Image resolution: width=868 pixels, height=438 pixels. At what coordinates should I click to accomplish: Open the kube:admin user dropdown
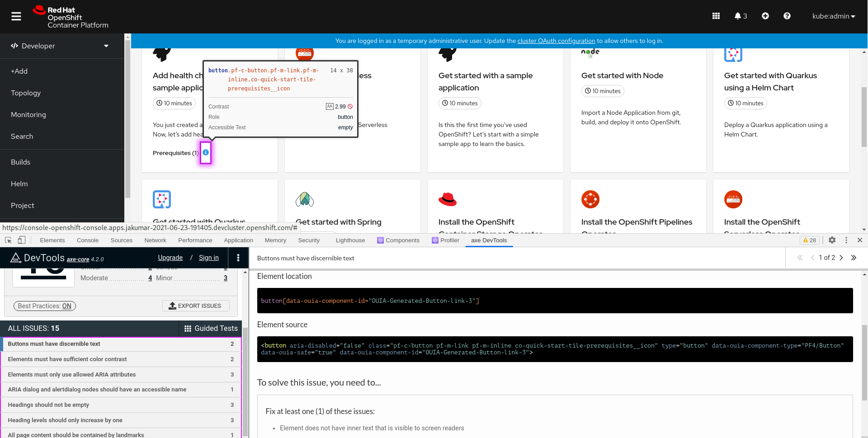tap(834, 16)
